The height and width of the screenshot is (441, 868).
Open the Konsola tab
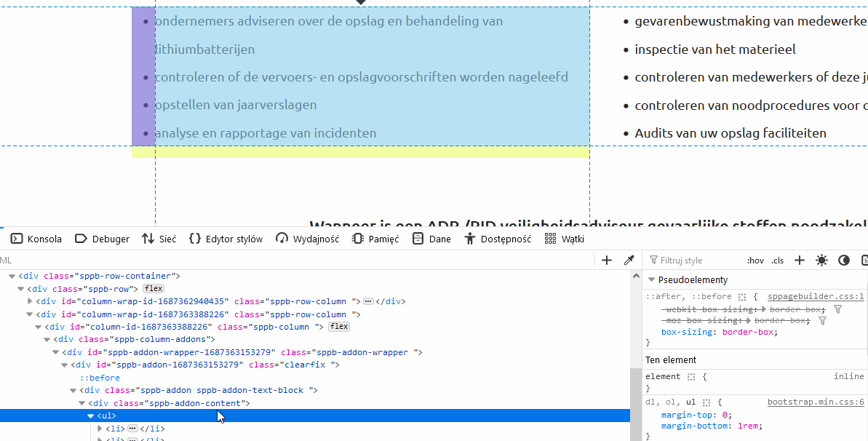[x=36, y=239]
